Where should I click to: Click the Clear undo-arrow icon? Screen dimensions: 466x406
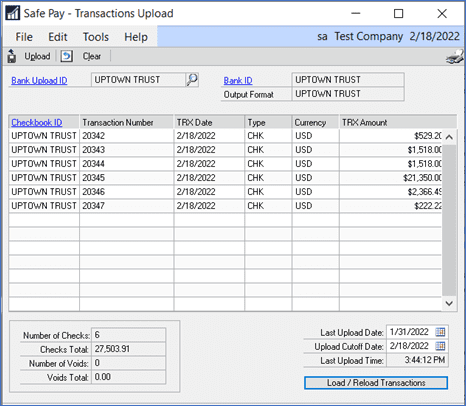click(x=67, y=56)
